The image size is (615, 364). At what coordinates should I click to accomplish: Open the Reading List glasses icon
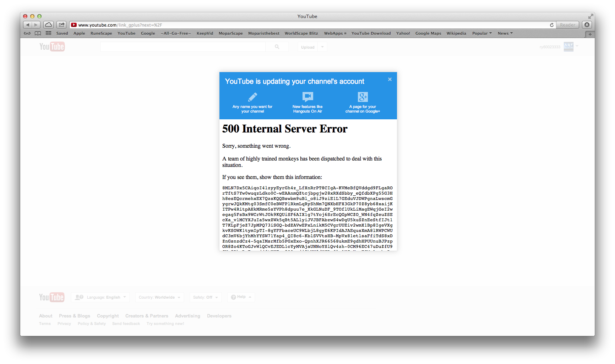click(27, 33)
